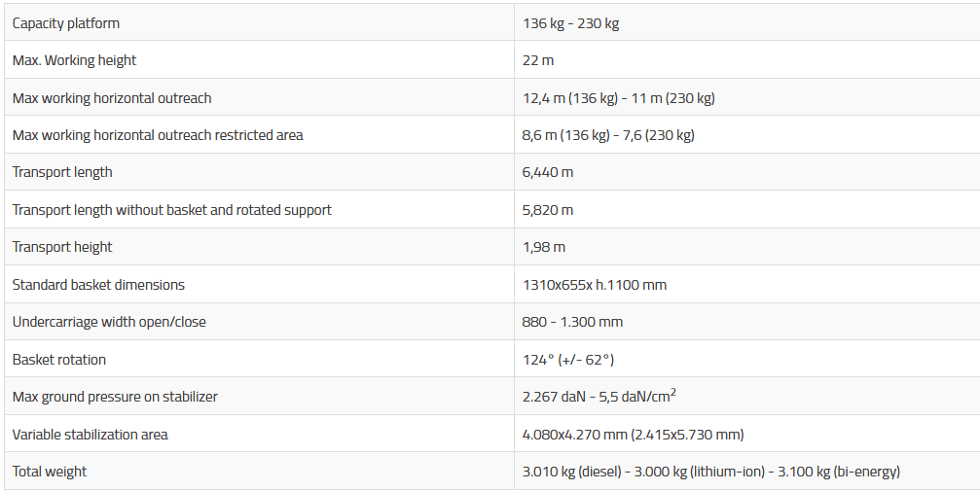Select the "5,820 m" value cell
This screenshot has width=980, height=491.
[x=548, y=210]
